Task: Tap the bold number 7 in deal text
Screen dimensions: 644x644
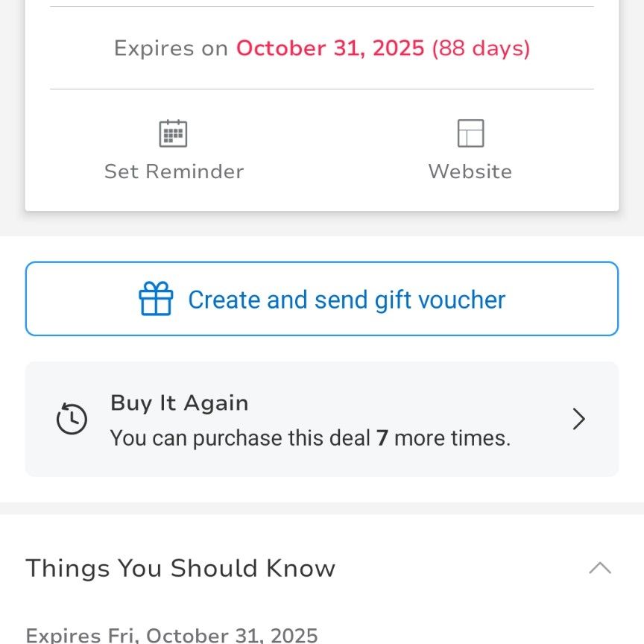Action: pyautogui.click(x=382, y=438)
